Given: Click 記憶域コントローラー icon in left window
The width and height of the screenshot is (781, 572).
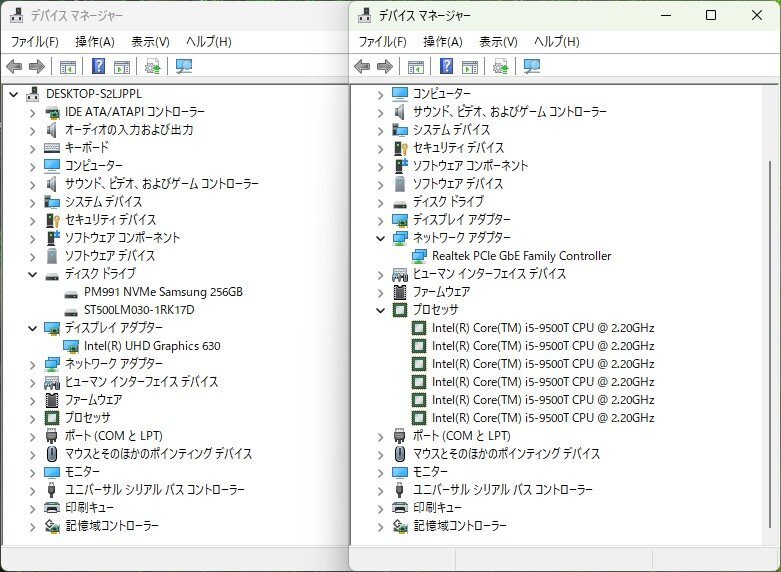Looking at the screenshot, I should click(x=52, y=526).
